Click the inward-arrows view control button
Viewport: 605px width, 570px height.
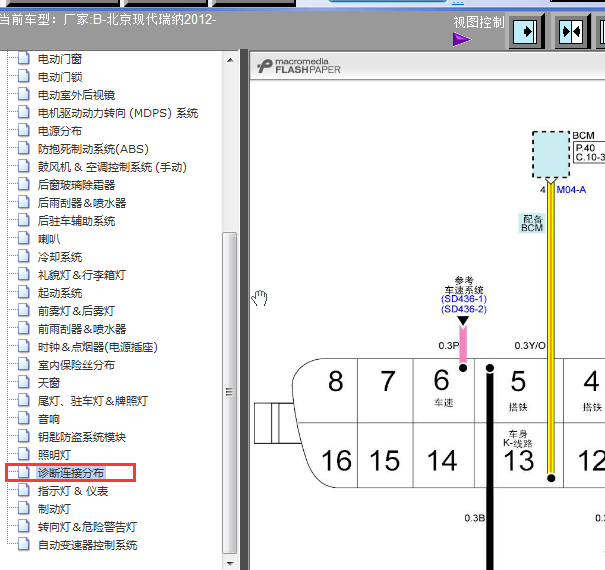pos(572,31)
